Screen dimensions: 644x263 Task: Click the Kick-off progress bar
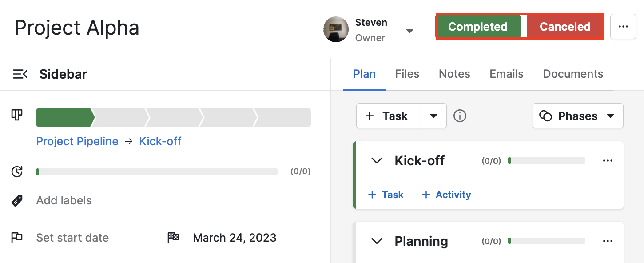546,160
